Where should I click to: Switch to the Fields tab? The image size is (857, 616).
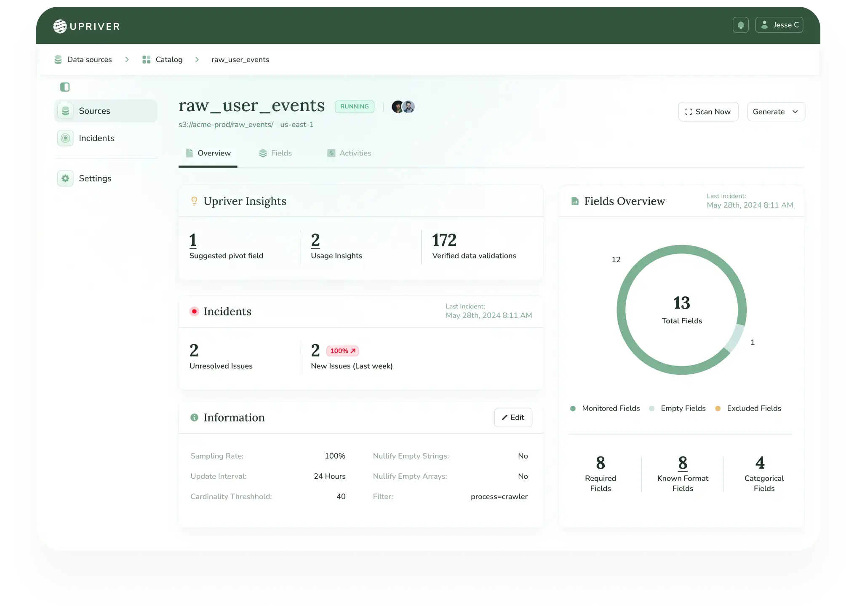tap(275, 153)
